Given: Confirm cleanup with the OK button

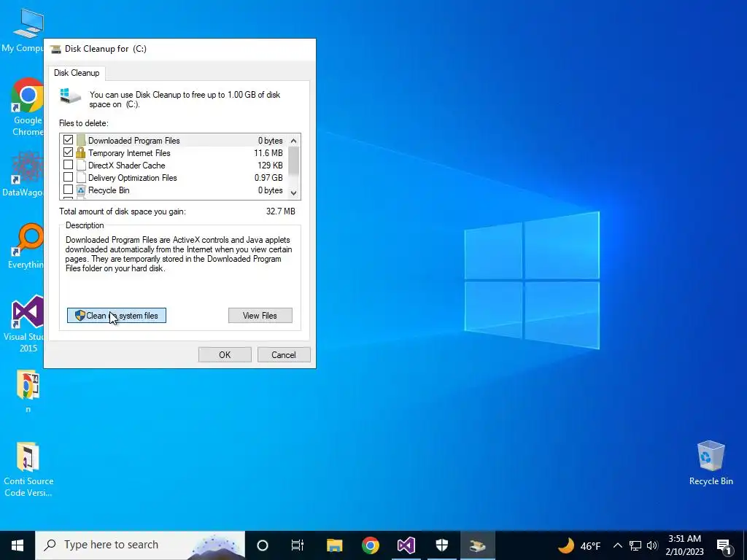Looking at the screenshot, I should coord(225,355).
